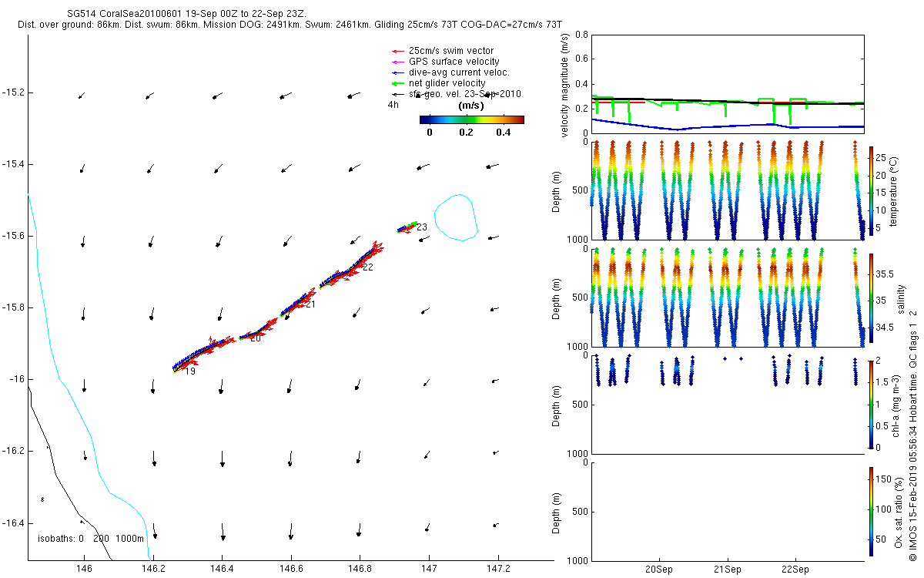
Task: Click the 'isobaths: 0 200 1000m' label
Action: (91, 538)
